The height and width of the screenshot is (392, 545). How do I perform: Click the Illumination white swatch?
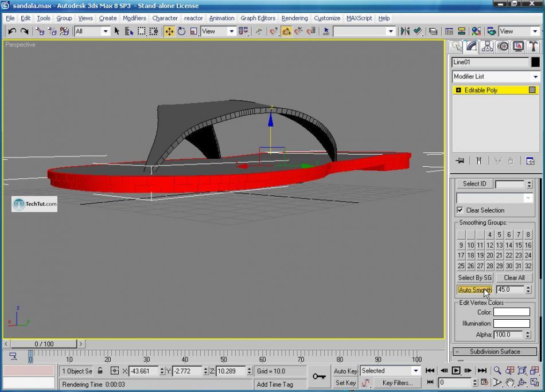point(512,324)
